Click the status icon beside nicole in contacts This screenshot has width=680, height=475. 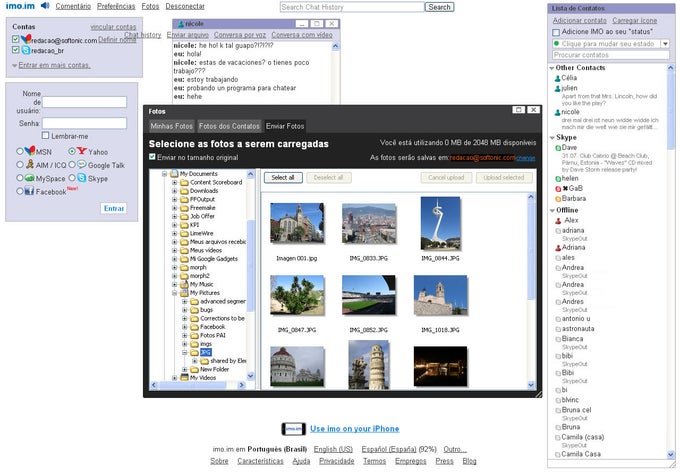[x=557, y=112]
